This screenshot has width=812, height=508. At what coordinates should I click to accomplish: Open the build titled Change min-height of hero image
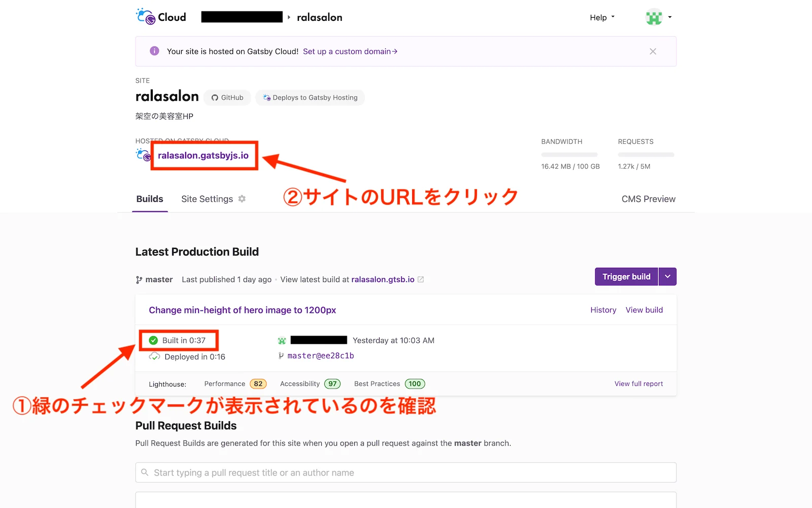point(243,310)
